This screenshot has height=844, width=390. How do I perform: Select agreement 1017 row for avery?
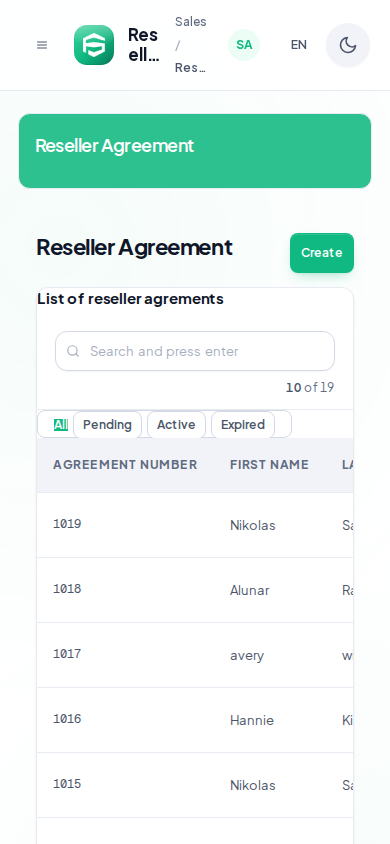pos(195,655)
